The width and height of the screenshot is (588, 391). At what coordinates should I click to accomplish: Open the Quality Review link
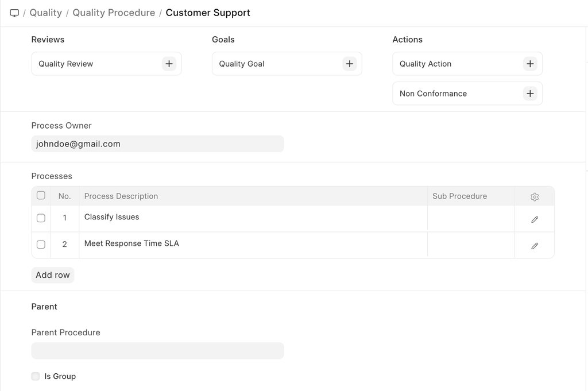66,64
